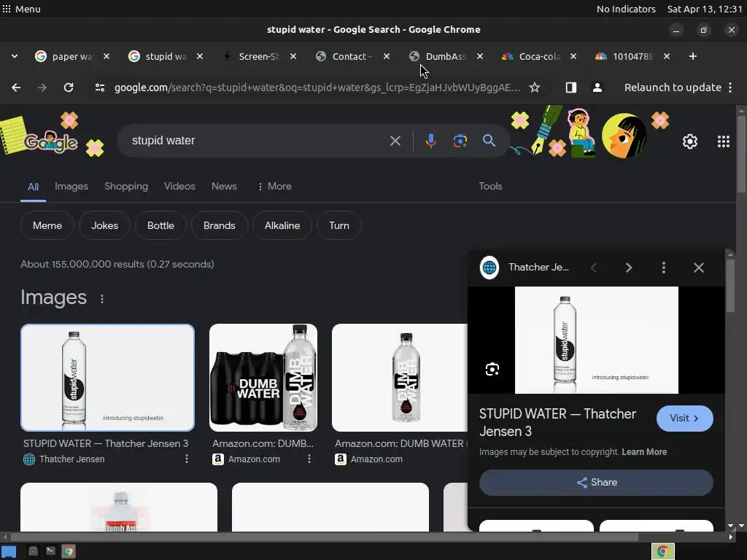
Task: Open Images section options menu
Action: (102, 299)
